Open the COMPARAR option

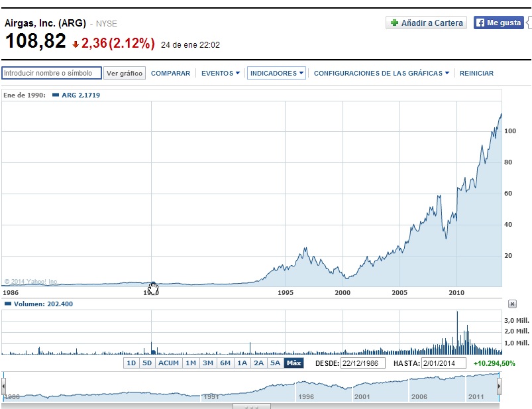[170, 73]
